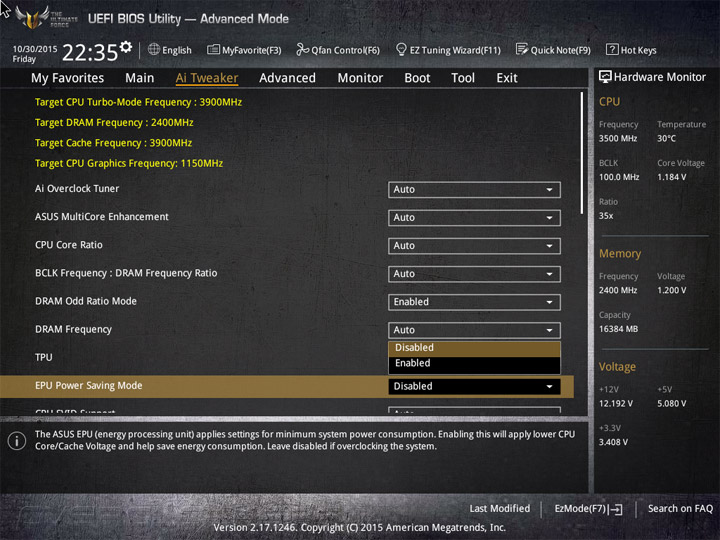Open the Tool tab

463,78
